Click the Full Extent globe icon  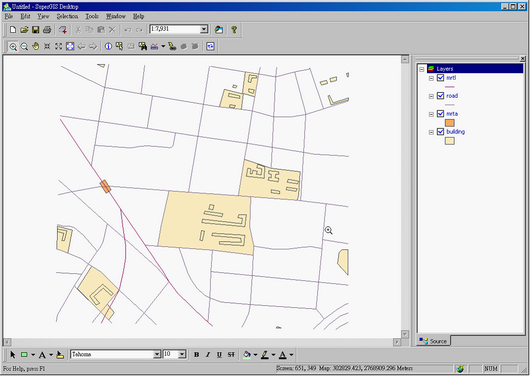(x=70, y=46)
